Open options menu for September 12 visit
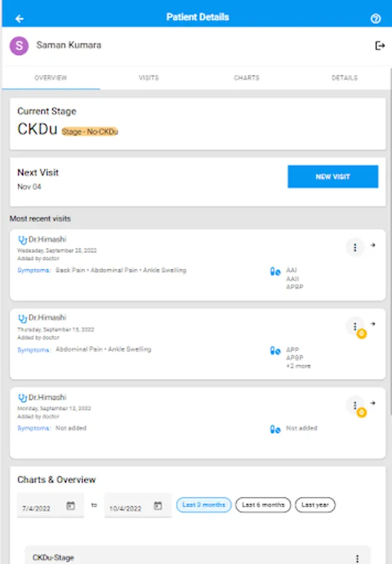This screenshot has height=564, width=392. [355, 405]
